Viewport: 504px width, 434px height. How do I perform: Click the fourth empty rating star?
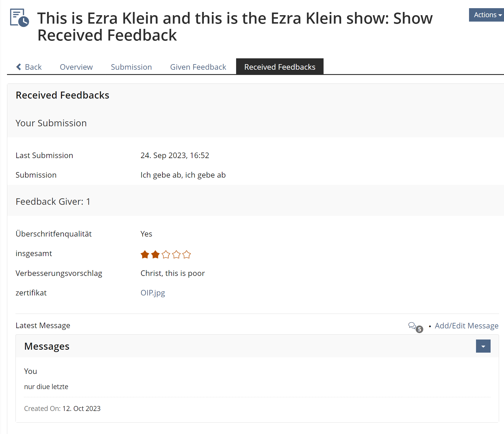[176, 255]
